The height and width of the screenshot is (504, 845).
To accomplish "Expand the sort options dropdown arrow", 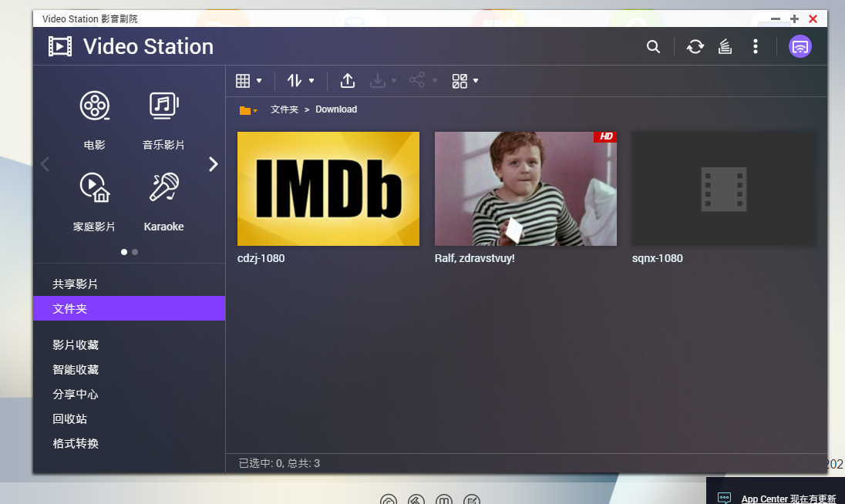I will (311, 81).
